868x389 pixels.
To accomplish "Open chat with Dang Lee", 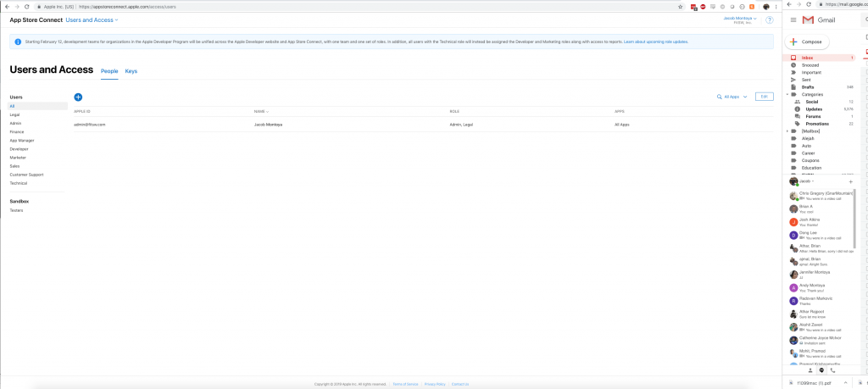I will click(821, 235).
